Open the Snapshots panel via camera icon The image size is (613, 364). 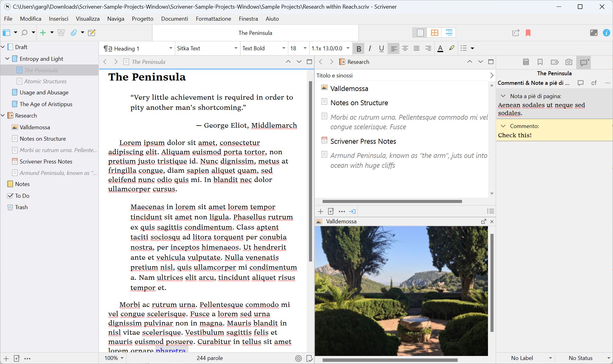coord(569,62)
